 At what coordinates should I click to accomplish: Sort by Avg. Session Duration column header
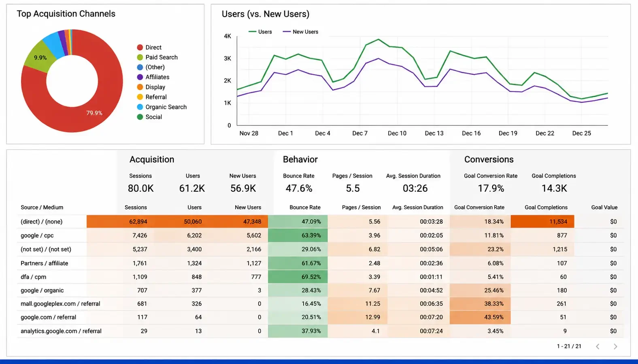(x=417, y=207)
